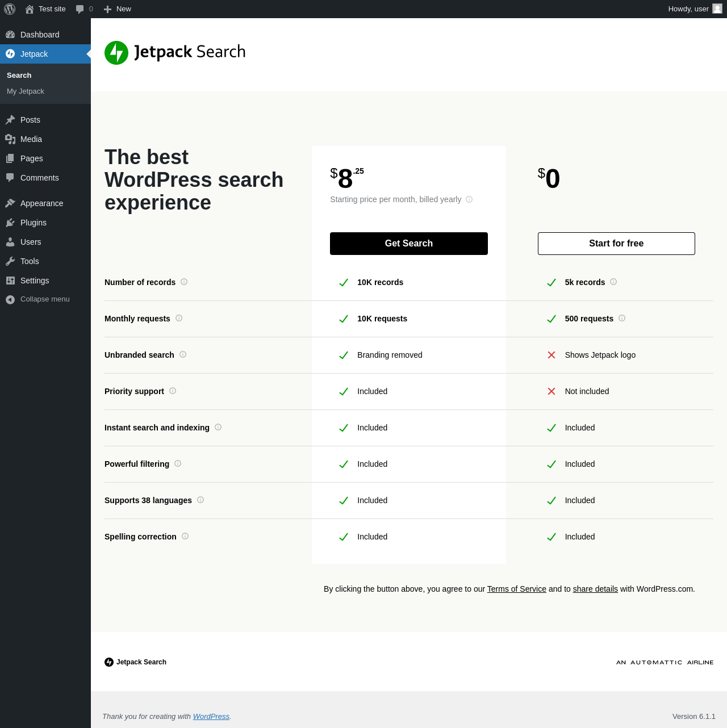Click the Dashboard gauge icon
The width and height of the screenshot is (727, 728).
(x=10, y=35)
